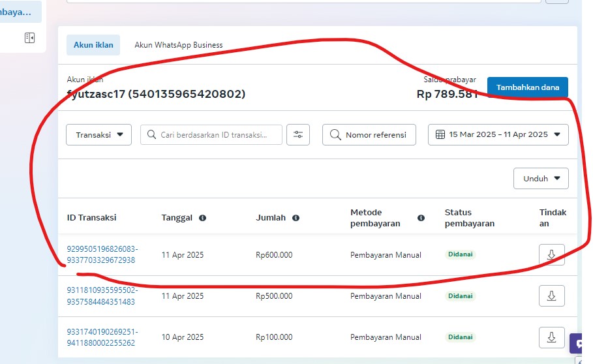Screen dimensions: 593x364
Task: Click the Nomor referensi search button
Action: click(x=369, y=134)
